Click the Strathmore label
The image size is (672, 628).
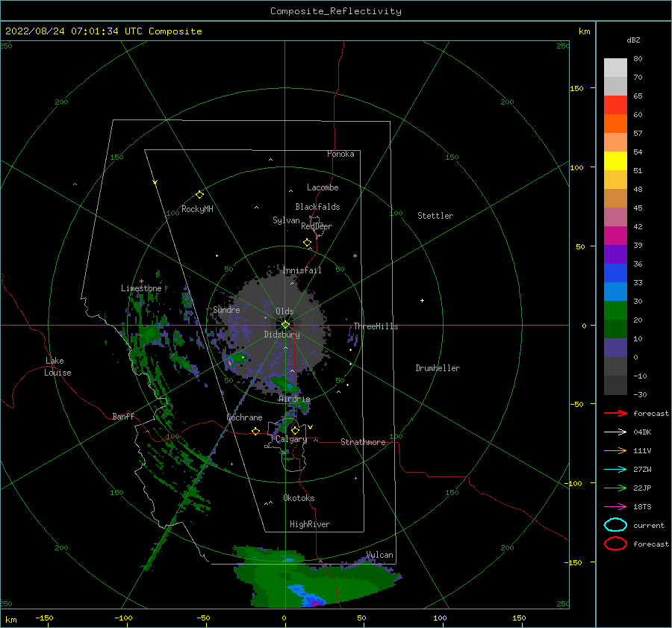tap(363, 442)
